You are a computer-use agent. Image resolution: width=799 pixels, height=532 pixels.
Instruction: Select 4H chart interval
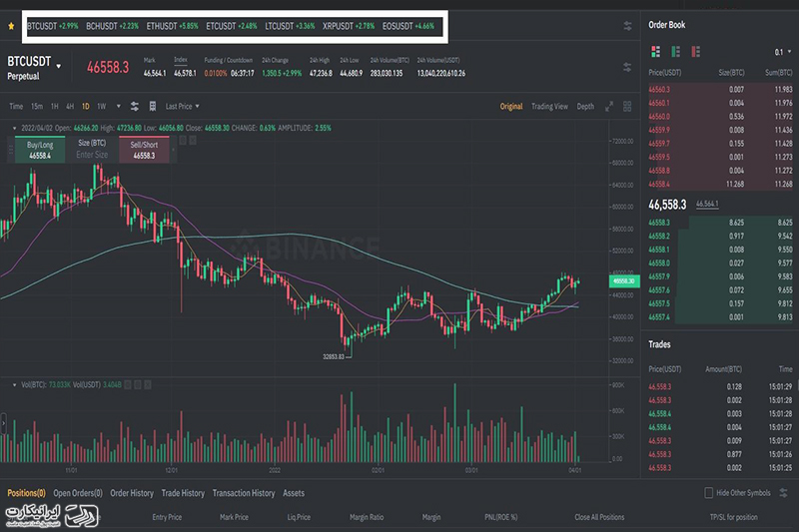[x=70, y=107]
